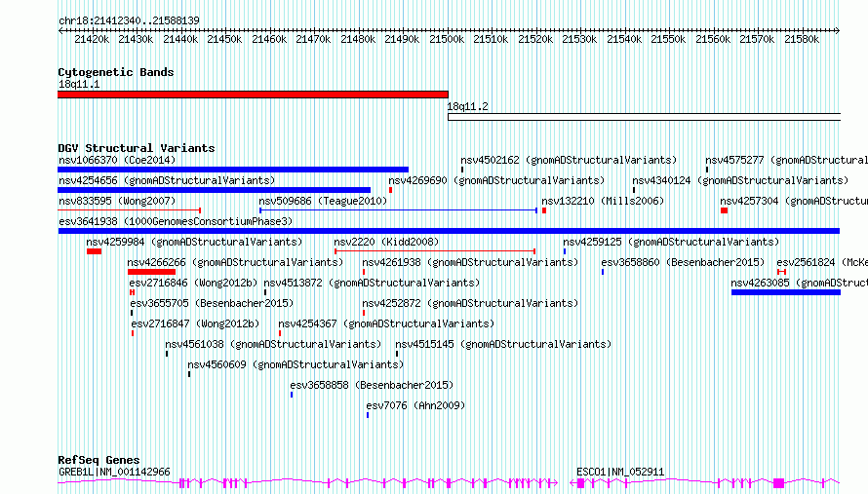
Task: Click the 21500k ruler position
Action: click(447, 39)
